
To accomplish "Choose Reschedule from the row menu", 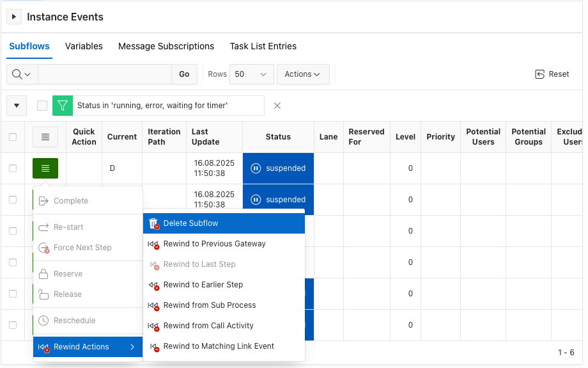I will point(88,321).
